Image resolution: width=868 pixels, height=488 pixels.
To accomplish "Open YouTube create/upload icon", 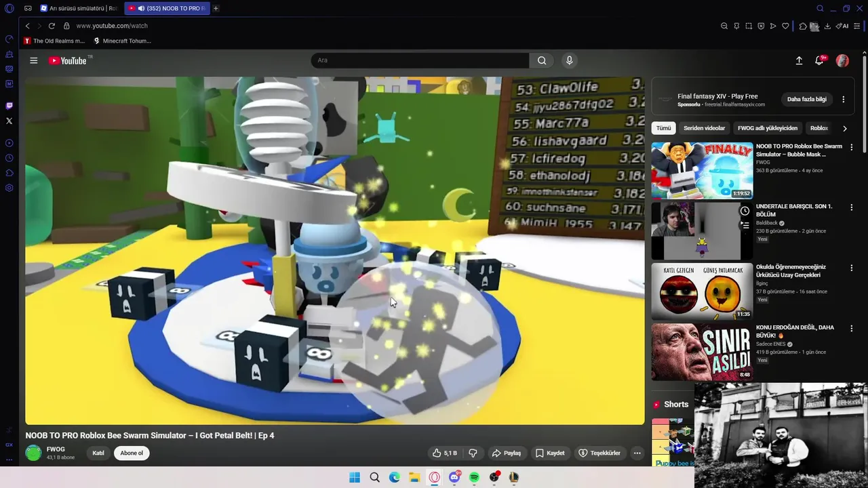I will [x=799, y=60].
